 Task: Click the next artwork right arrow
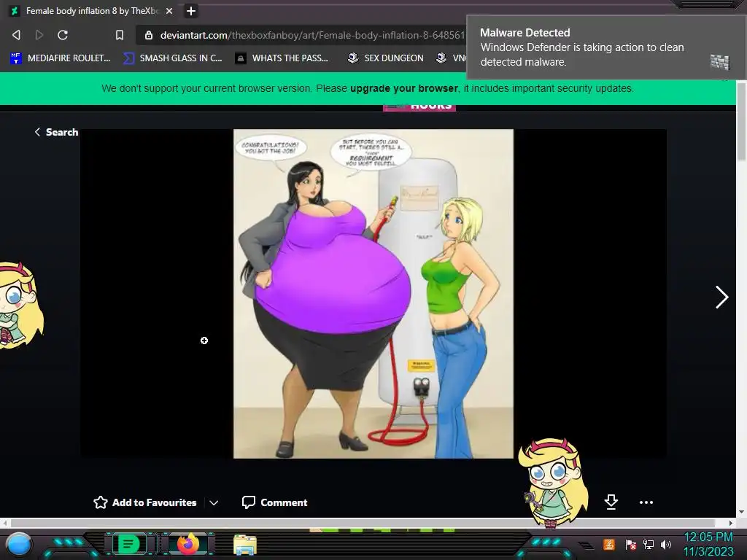[x=721, y=297]
